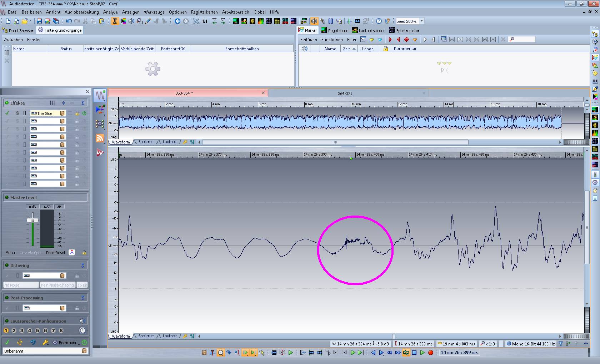Click the Kein Noise-Shaping button
This screenshot has width=600, height=364.
(x=57, y=285)
